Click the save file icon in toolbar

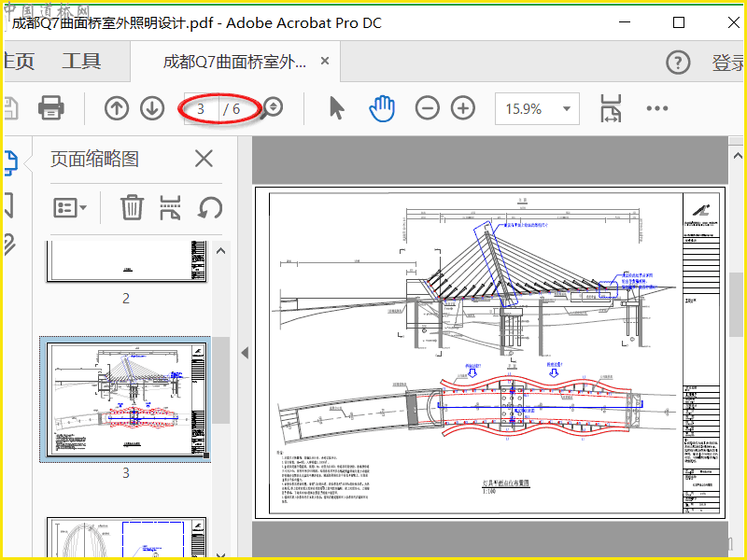coord(11,108)
